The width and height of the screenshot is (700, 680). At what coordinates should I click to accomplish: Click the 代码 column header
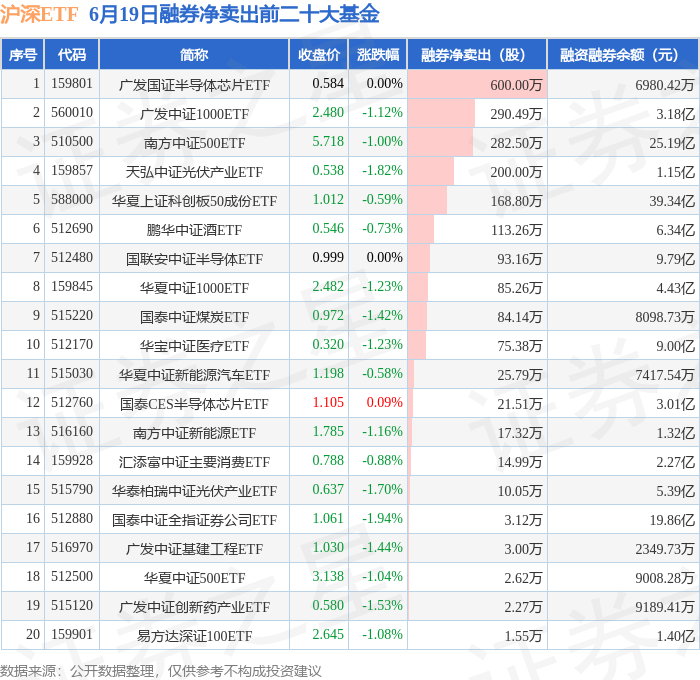(71, 55)
